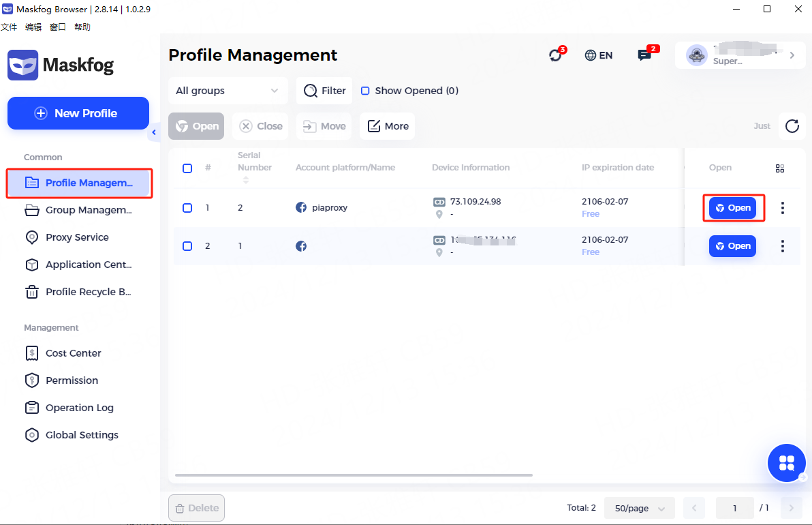Image resolution: width=812 pixels, height=525 pixels.
Task: Click the refresh list icon beside Just
Action: click(x=792, y=126)
